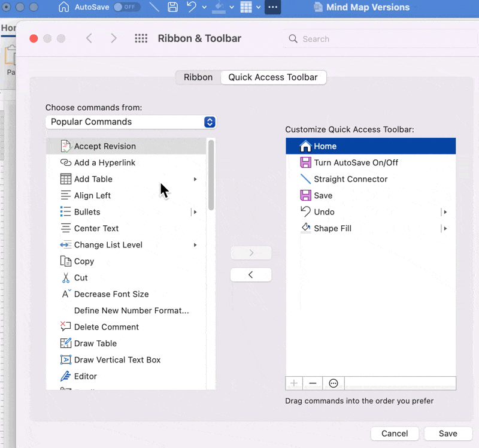Select Shape Fill in the toolbar list
The height and width of the screenshot is (448, 479).
(x=371, y=229)
